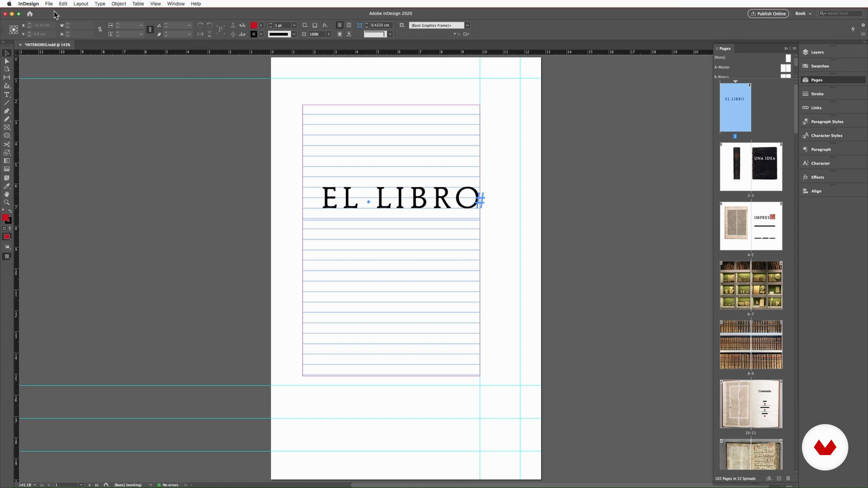The height and width of the screenshot is (488, 868).
Task: Open the stroke weight dropdown
Action: pyautogui.click(x=294, y=25)
